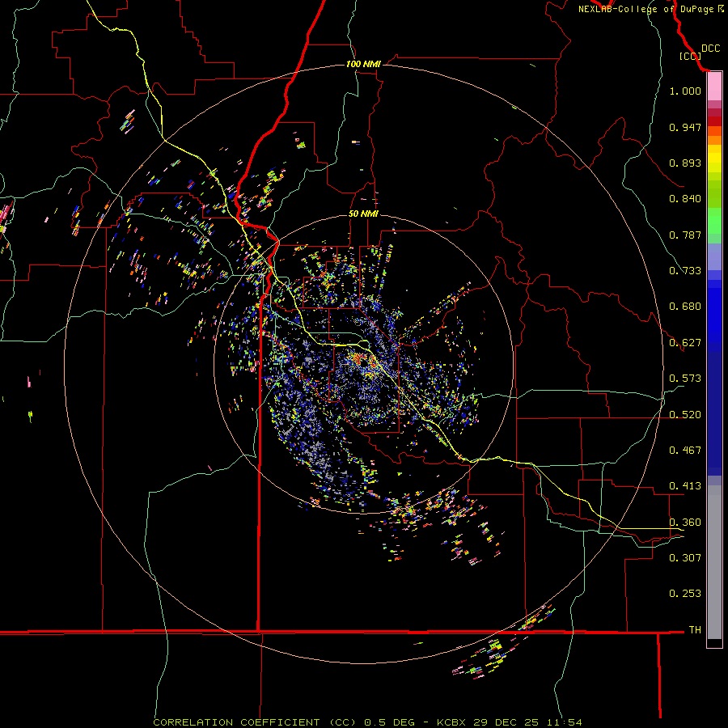Click the 0.733 scale value
728x728 pixels.
click(685, 271)
